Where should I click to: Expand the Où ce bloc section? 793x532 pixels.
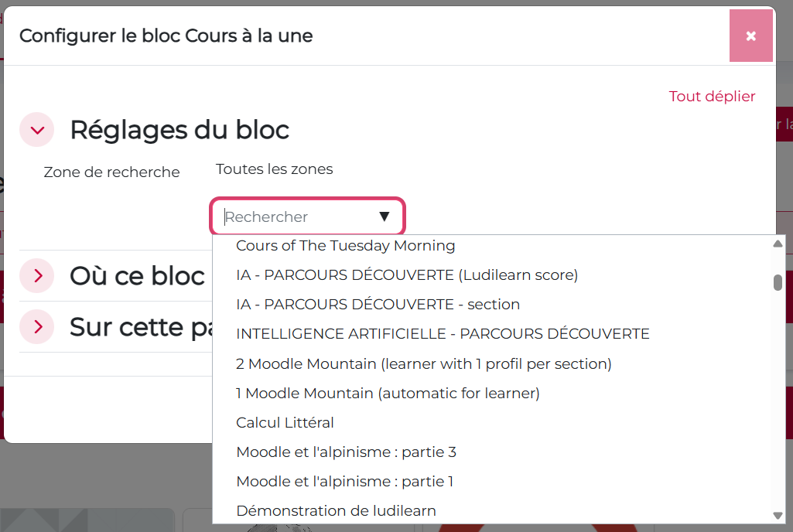point(36,276)
